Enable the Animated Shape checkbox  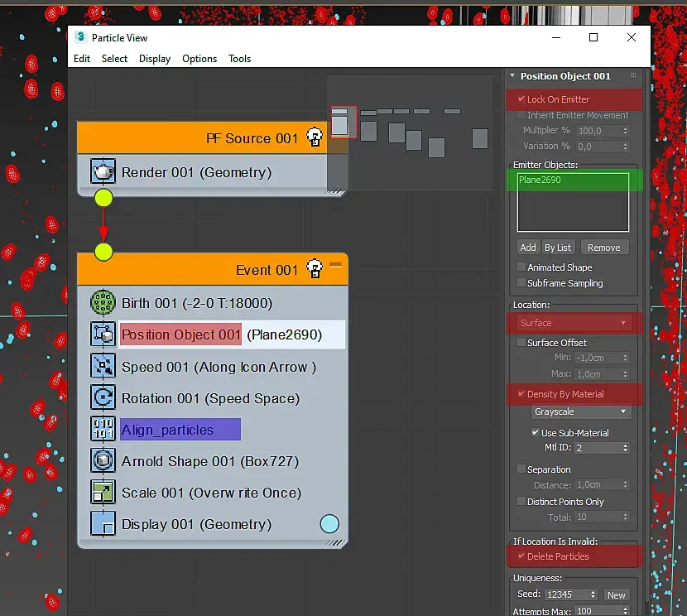pos(521,267)
